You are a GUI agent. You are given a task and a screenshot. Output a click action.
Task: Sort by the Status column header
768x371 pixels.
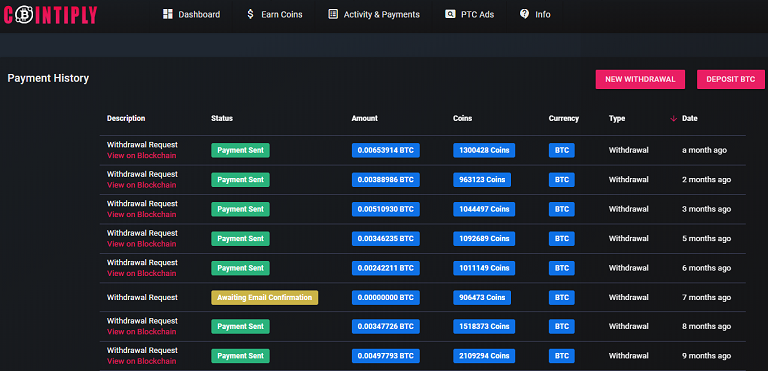pyautogui.click(x=222, y=119)
